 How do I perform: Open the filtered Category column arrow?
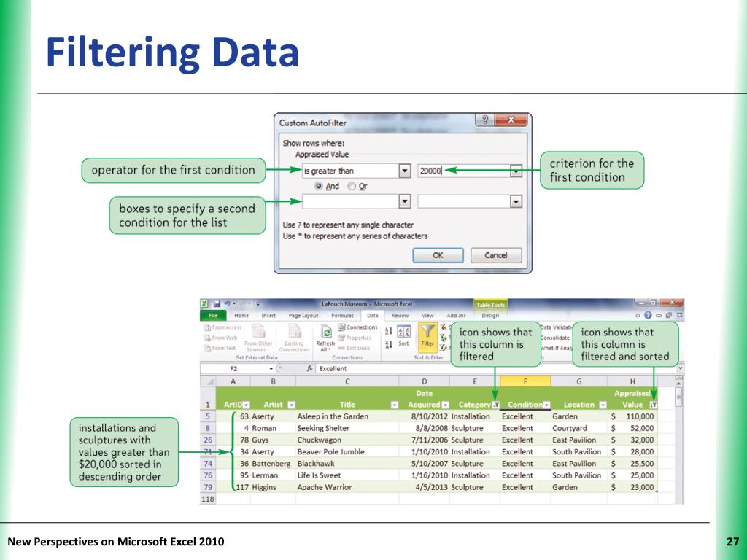(x=496, y=405)
